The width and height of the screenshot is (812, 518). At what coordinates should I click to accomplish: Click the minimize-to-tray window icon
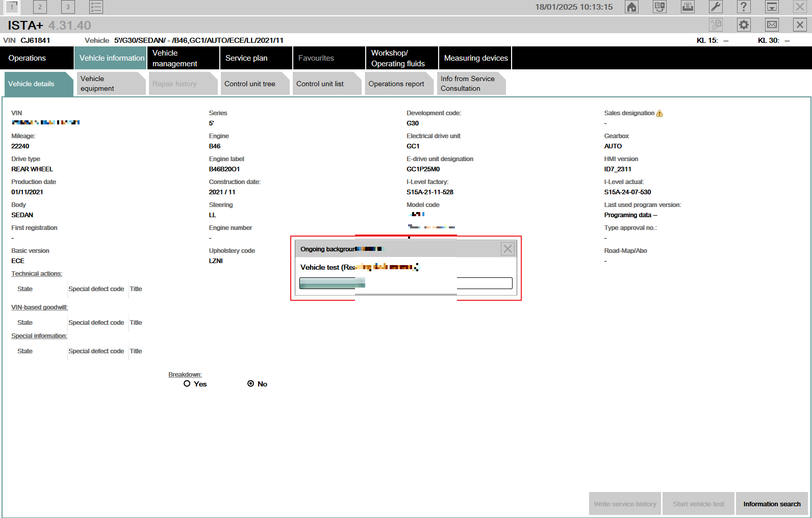click(772, 7)
